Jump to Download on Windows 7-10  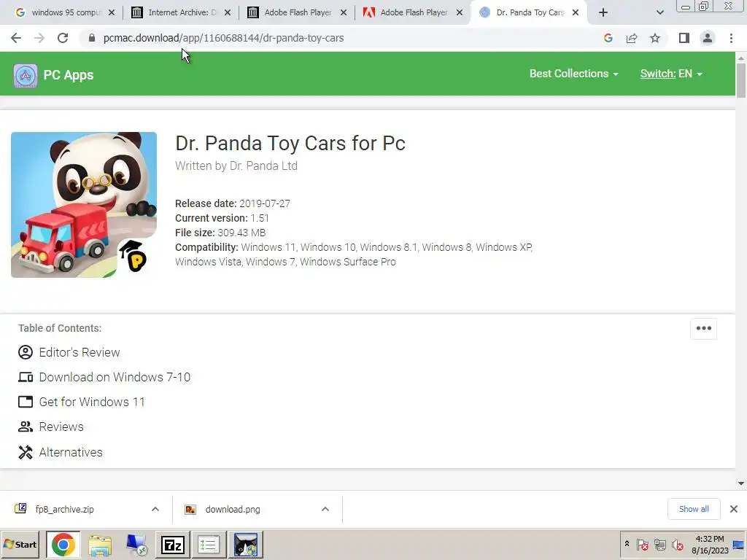(115, 377)
